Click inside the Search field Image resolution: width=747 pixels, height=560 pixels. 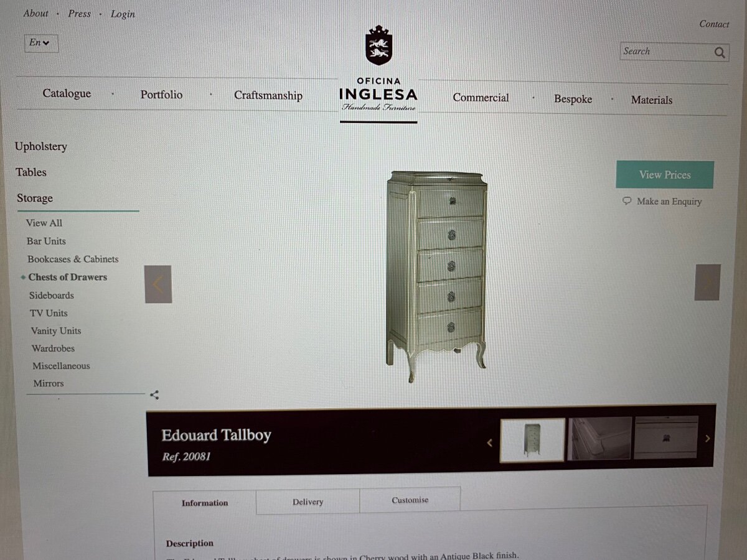pos(667,52)
